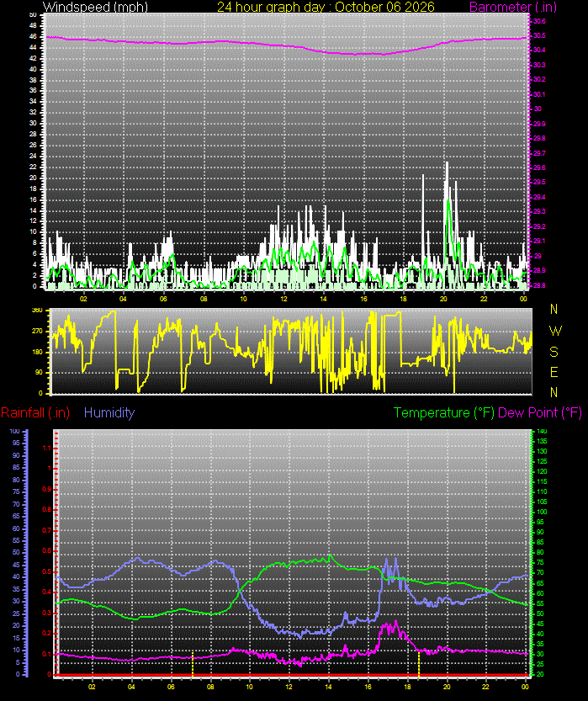Click the 'Rainfall (.in)' legend label
The width and height of the screenshot is (588, 701).
35,412
